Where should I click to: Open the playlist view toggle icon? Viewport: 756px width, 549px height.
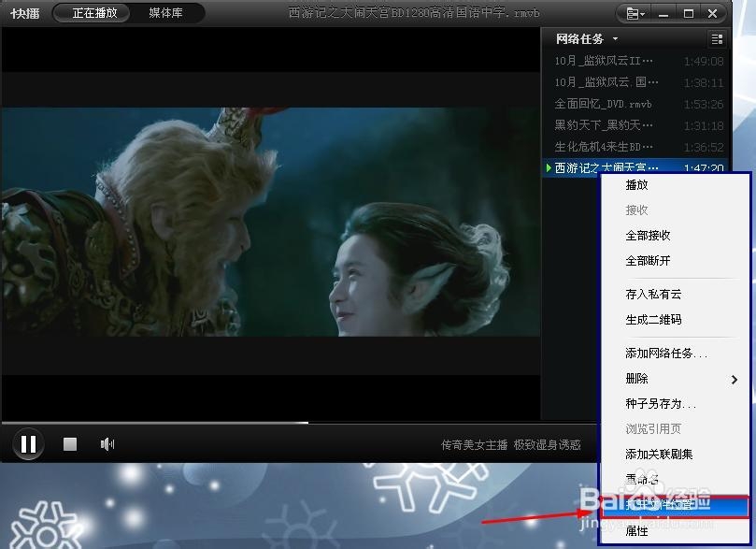(x=717, y=39)
